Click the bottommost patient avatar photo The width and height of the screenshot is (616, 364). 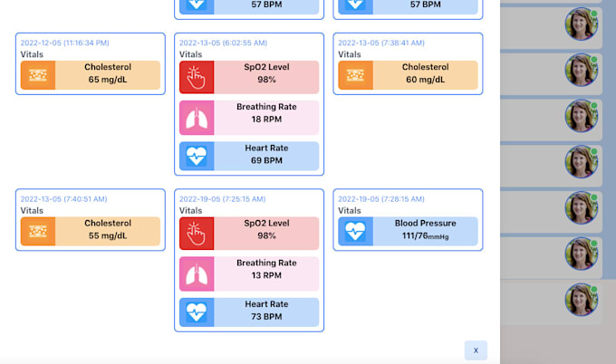tap(581, 300)
